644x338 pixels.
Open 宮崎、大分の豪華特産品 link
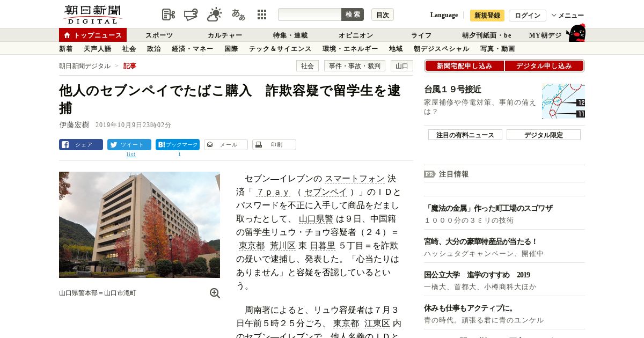tap(481, 241)
